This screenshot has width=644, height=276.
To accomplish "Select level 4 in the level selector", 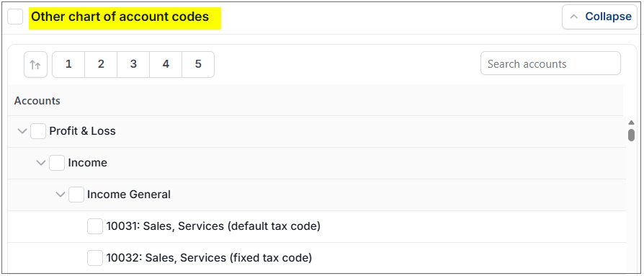I will (x=166, y=64).
